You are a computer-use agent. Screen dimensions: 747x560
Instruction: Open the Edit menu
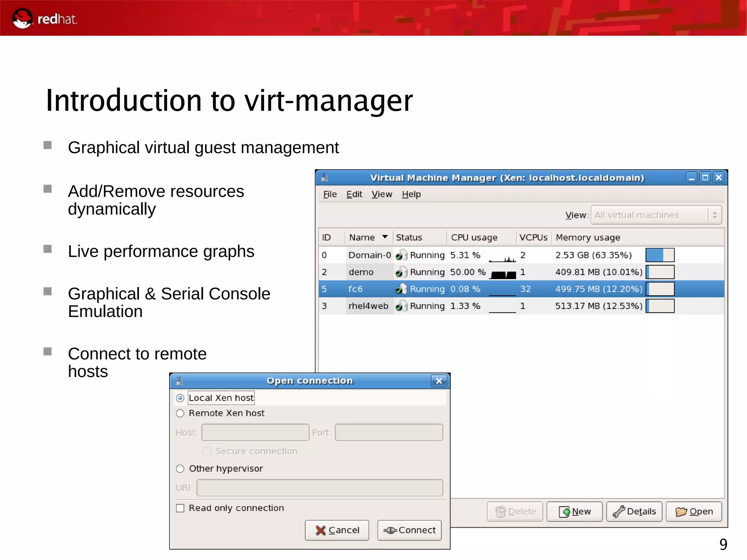tap(354, 194)
